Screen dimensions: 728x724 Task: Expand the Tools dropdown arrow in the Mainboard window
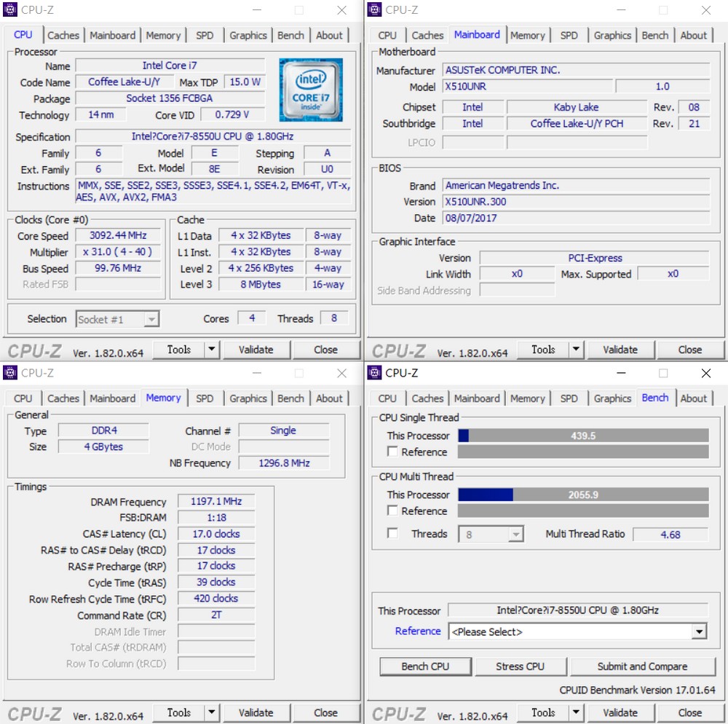coord(576,350)
